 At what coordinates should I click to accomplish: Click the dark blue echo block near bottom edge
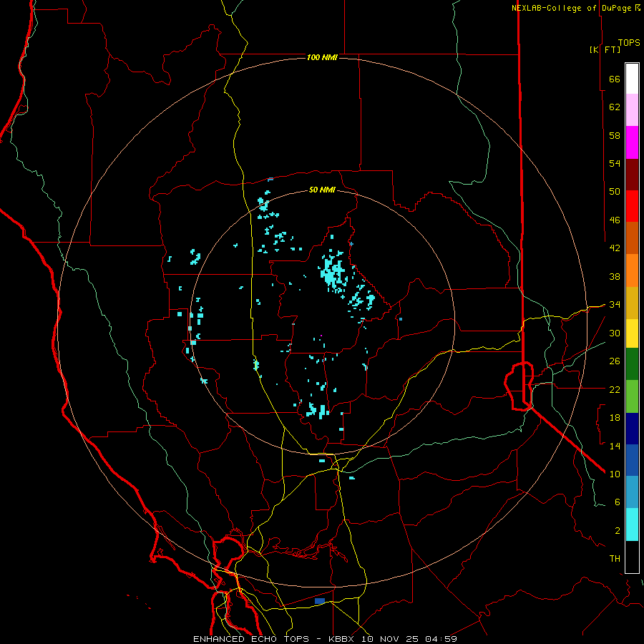pyautogui.click(x=320, y=601)
